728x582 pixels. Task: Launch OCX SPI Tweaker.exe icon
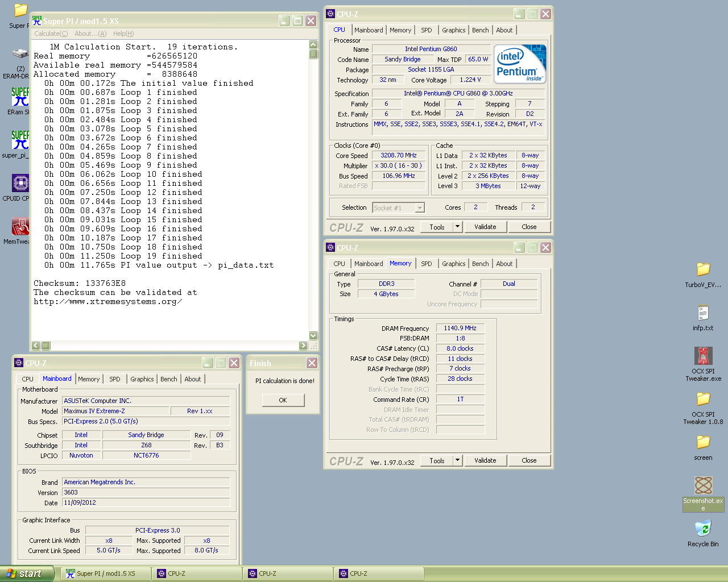pyautogui.click(x=703, y=356)
